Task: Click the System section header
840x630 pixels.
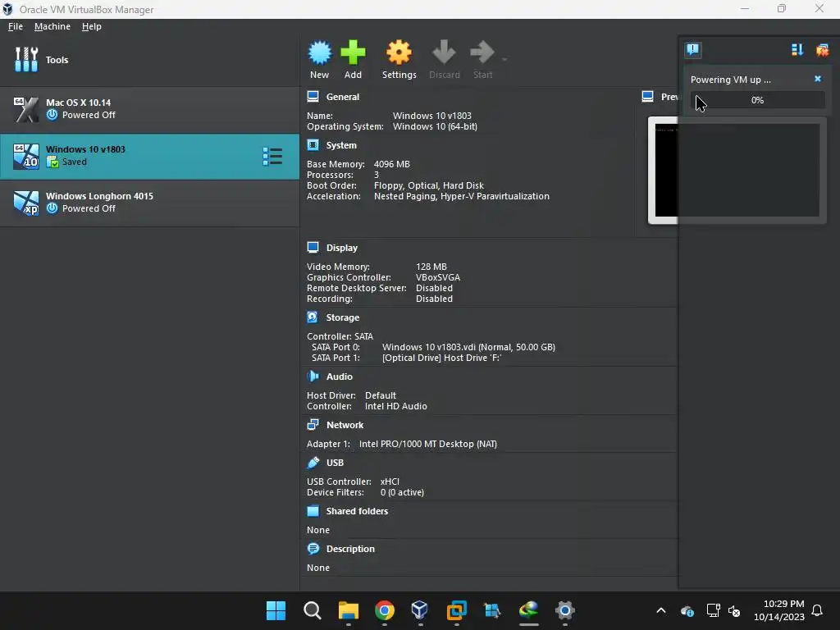Action: coord(341,145)
